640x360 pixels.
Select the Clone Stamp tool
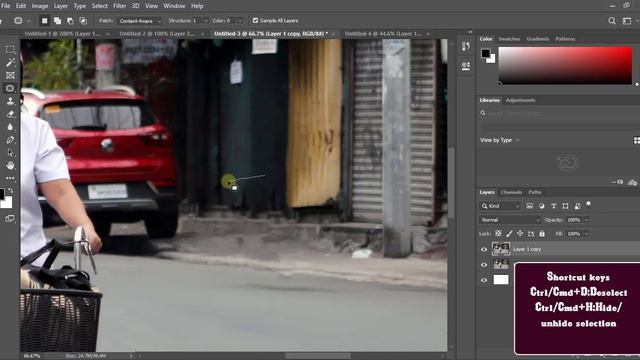pyautogui.click(x=10, y=101)
